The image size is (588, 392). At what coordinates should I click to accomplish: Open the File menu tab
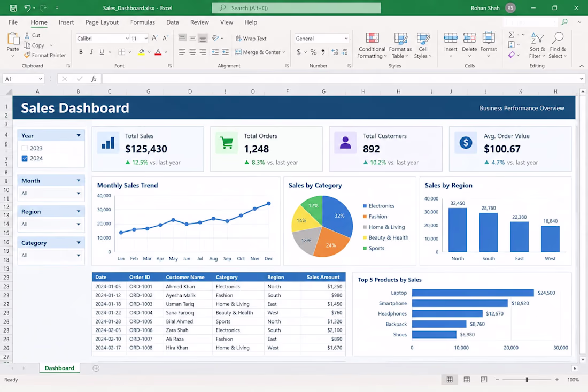tap(13, 22)
